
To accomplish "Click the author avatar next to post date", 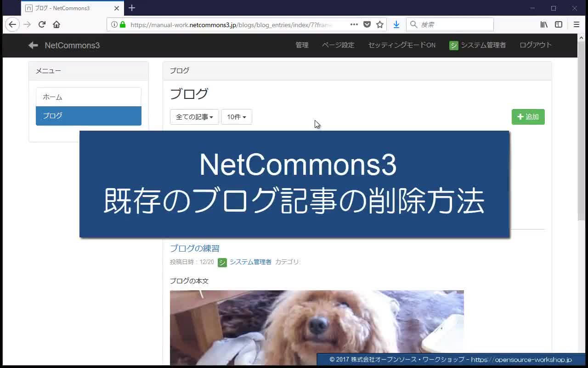I will 222,262.
